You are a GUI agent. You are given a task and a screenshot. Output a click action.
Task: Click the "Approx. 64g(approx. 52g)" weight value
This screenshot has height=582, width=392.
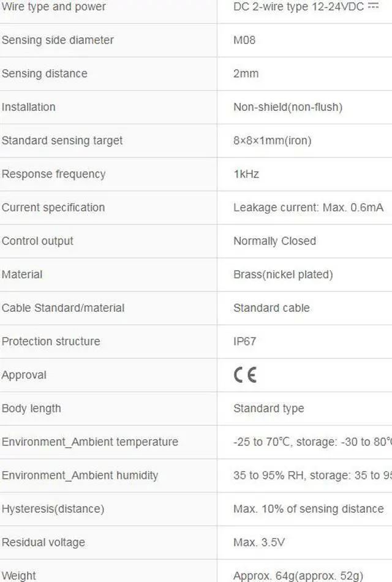click(x=298, y=576)
